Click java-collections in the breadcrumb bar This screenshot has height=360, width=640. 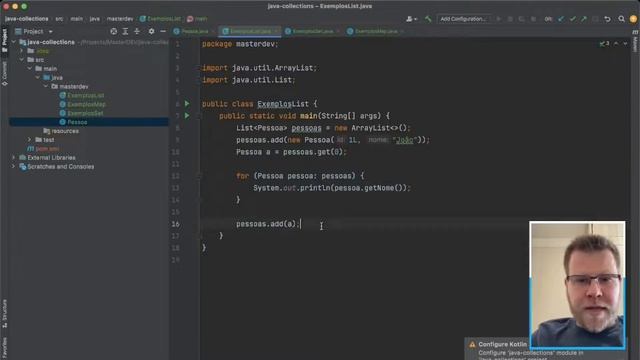click(27, 19)
